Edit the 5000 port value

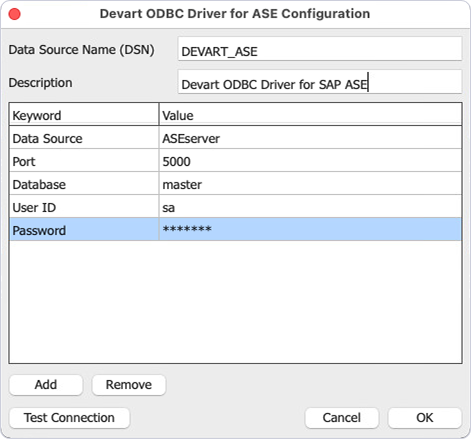coord(310,161)
